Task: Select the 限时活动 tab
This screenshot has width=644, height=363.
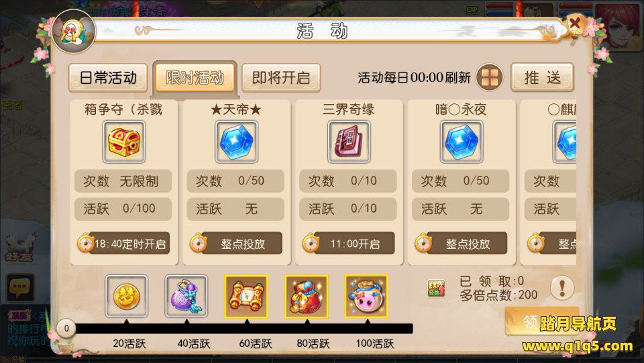Action: (195, 78)
